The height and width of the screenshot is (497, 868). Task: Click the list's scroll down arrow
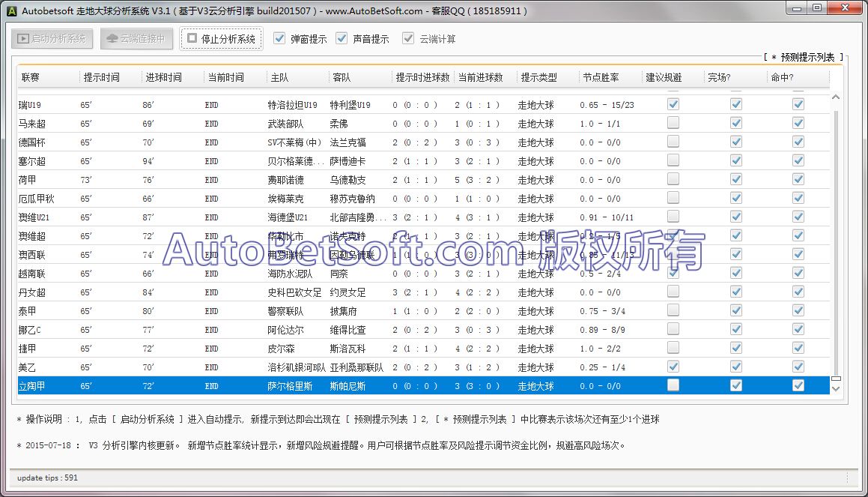(836, 388)
